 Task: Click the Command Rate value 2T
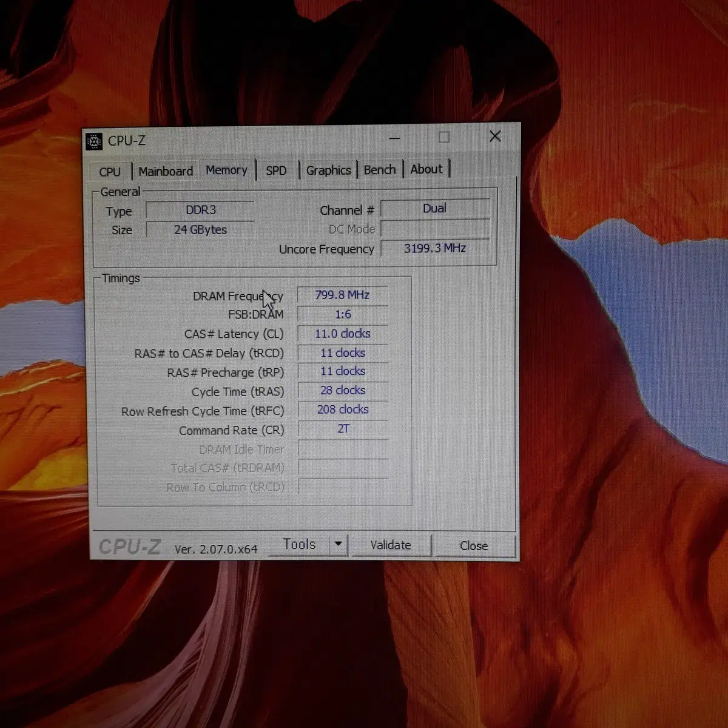pos(343,428)
